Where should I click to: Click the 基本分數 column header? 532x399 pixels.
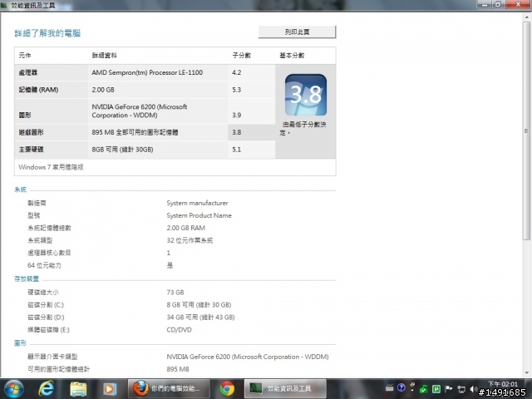pyautogui.click(x=292, y=56)
